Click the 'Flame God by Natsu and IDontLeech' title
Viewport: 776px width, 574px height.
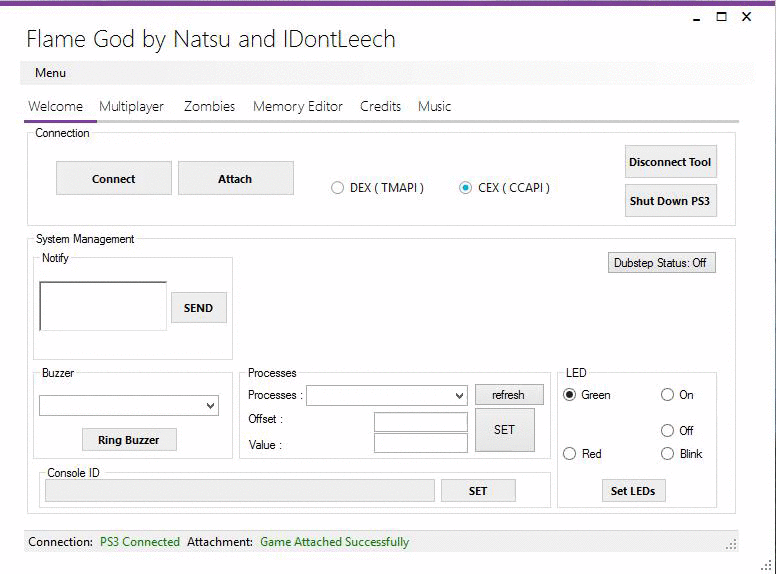pos(211,39)
